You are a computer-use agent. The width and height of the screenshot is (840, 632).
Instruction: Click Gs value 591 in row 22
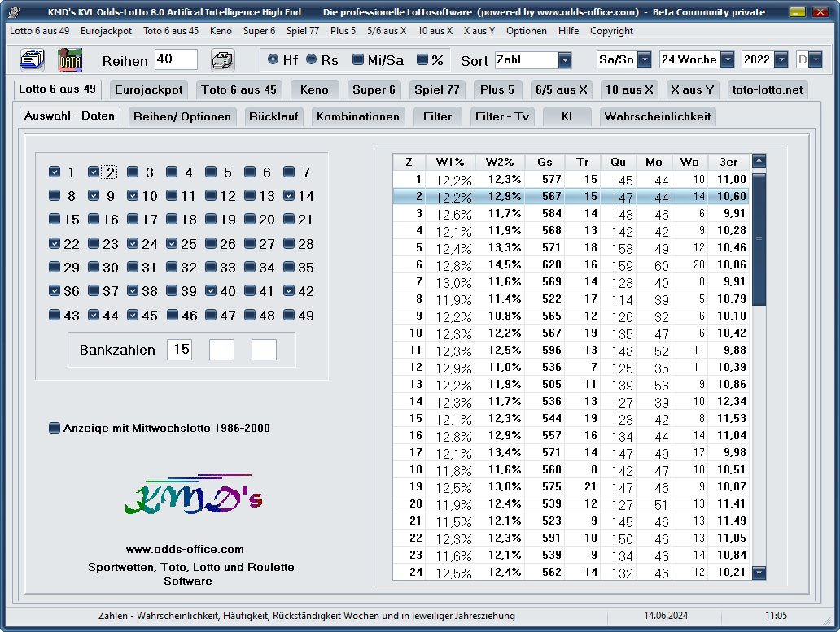coord(551,538)
